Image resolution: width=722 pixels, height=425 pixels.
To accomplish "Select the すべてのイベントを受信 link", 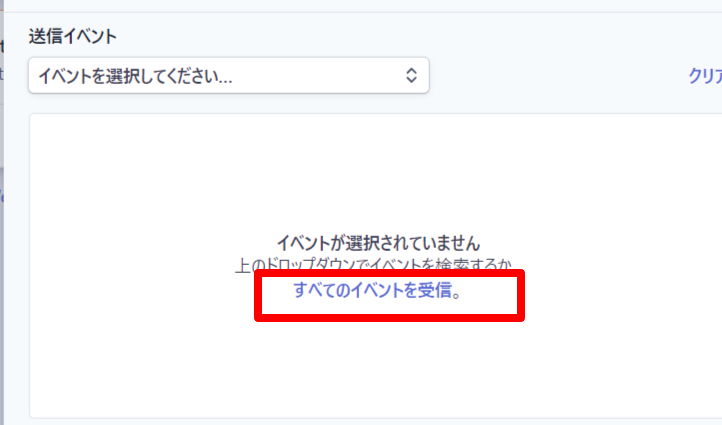I will pos(373,290).
